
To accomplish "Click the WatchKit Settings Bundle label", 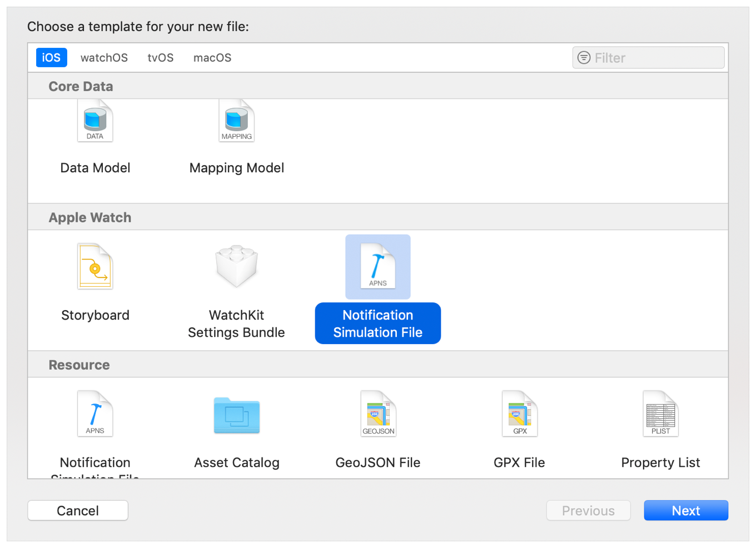I will (237, 323).
